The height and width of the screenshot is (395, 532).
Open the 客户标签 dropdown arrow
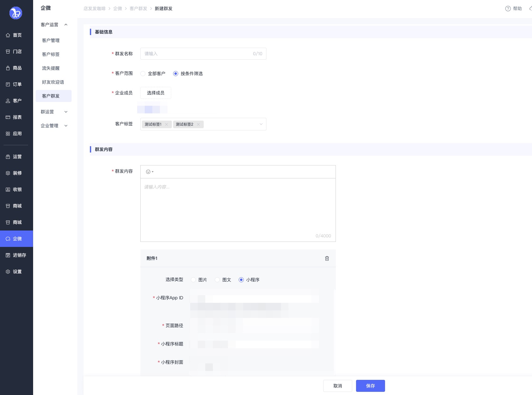261,124
